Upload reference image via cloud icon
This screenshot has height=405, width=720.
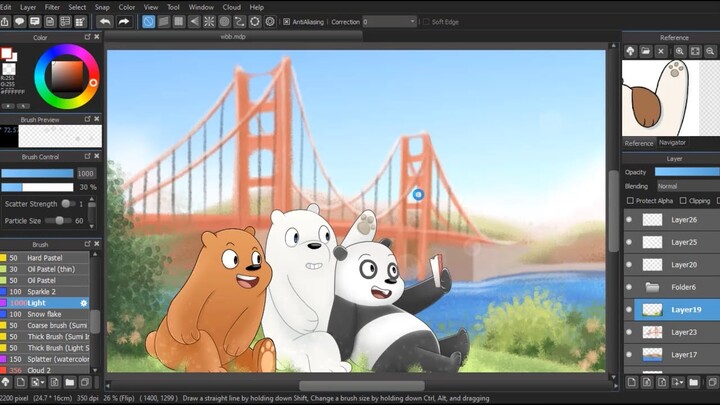pos(630,51)
